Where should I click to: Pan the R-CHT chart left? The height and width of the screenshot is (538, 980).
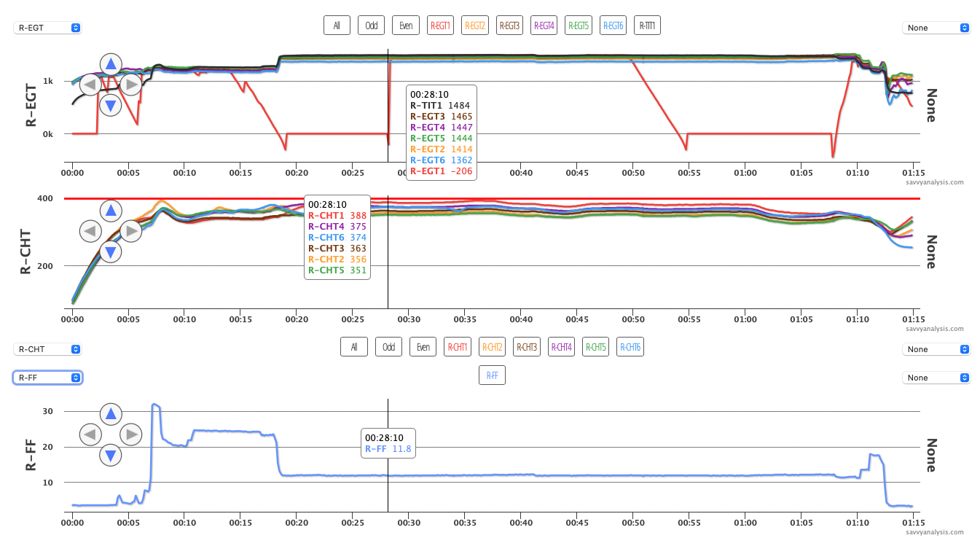click(x=90, y=231)
